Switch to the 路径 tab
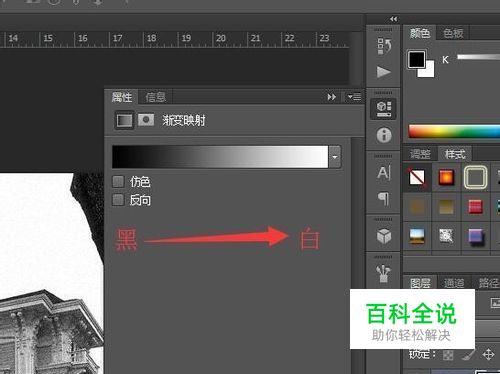 tap(488, 283)
